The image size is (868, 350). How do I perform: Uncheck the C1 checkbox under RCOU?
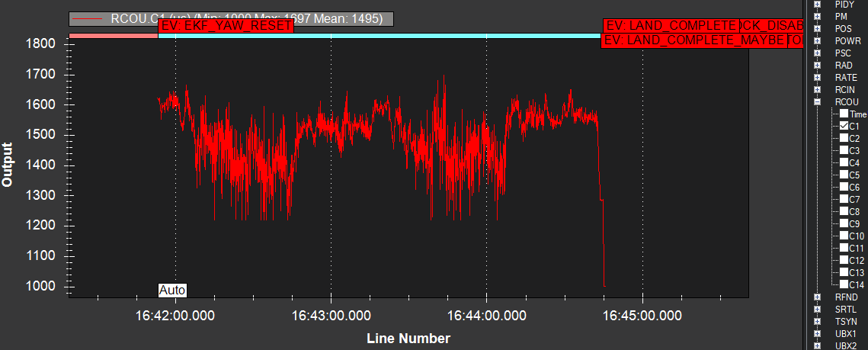click(844, 126)
